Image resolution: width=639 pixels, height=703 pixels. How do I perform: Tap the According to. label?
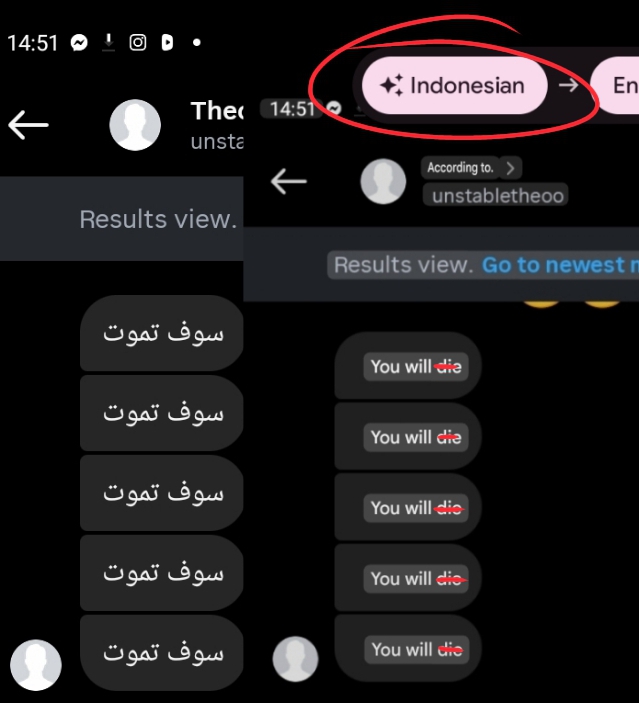460,167
